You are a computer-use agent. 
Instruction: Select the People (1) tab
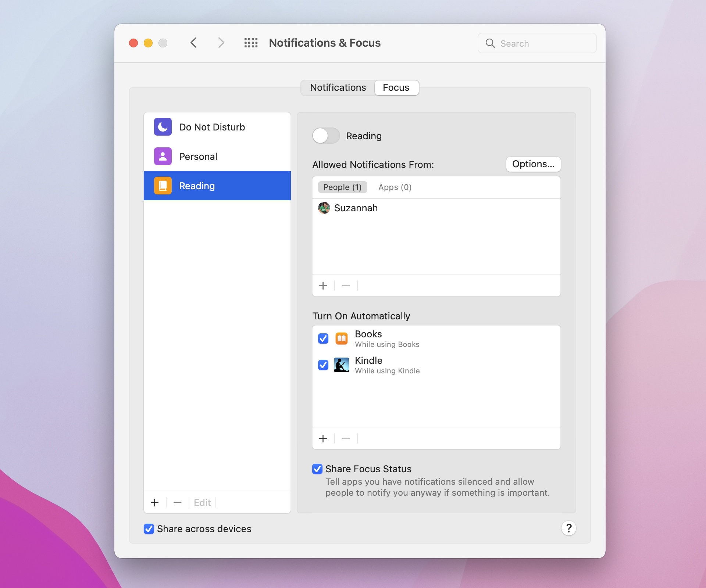(x=342, y=187)
